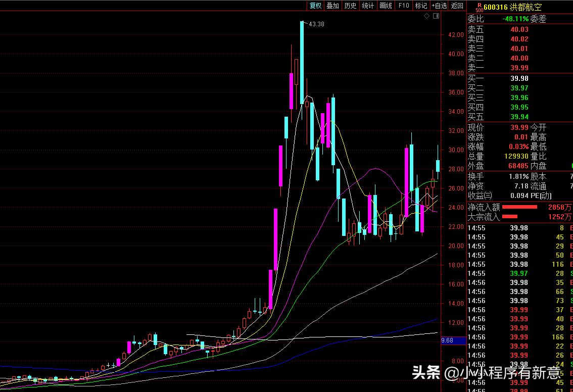Select the 买一 price 39.98
This screenshot has height=392, width=573.
(519, 78)
